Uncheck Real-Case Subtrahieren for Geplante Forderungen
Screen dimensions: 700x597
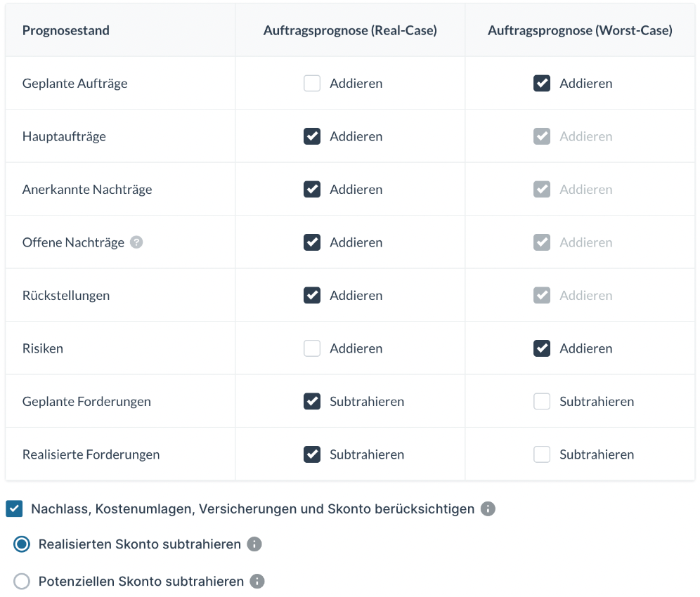click(312, 402)
